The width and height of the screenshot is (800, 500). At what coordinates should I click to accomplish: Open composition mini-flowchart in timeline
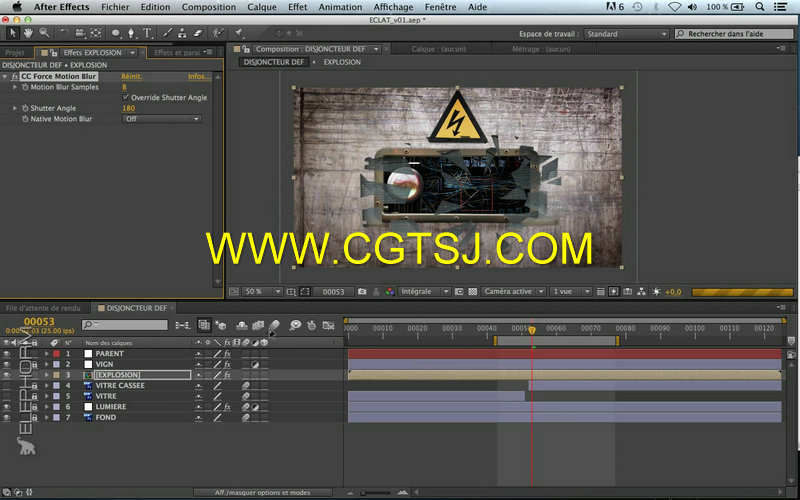coord(182,325)
